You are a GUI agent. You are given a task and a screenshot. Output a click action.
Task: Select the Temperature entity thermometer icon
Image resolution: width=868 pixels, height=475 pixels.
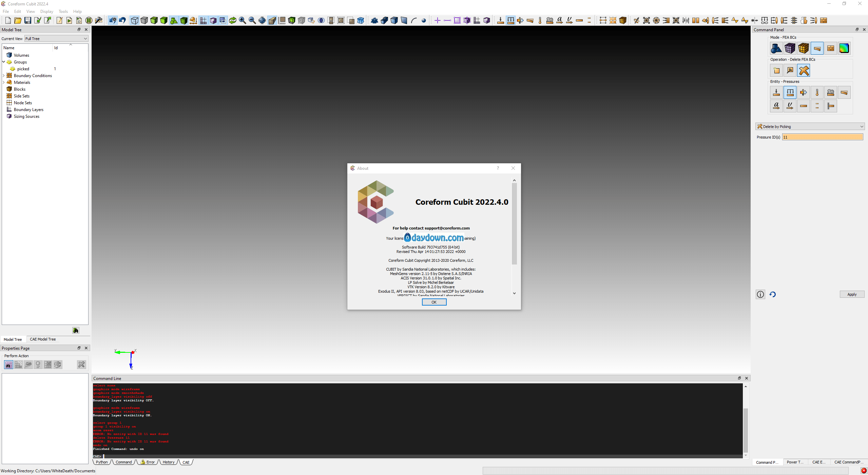point(817,93)
